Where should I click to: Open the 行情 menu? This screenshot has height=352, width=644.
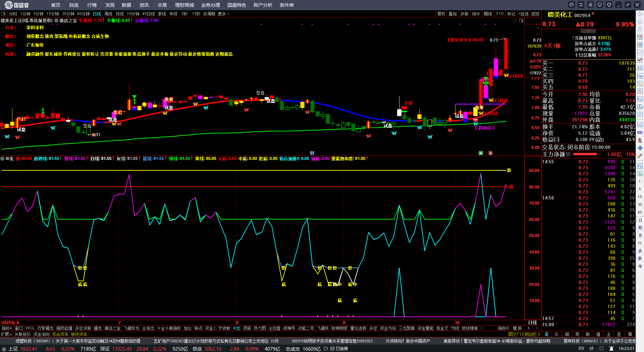[x=92, y=5]
